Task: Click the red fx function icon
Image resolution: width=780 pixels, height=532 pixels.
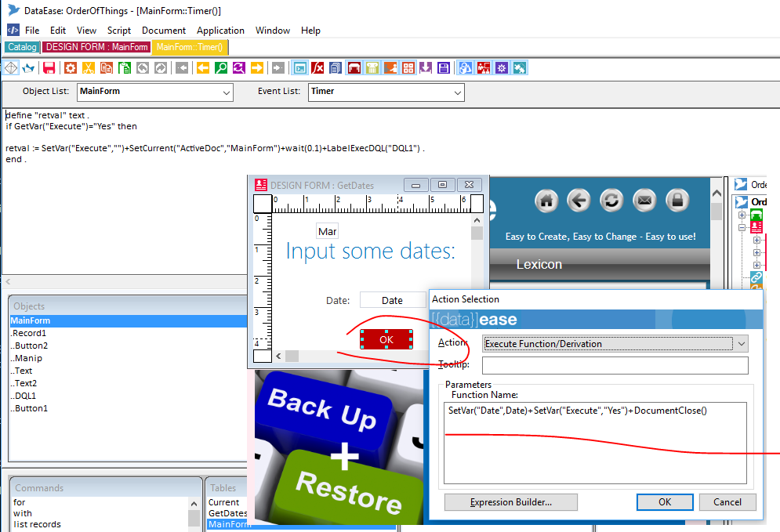Action: pyautogui.click(x=317, y=68)
